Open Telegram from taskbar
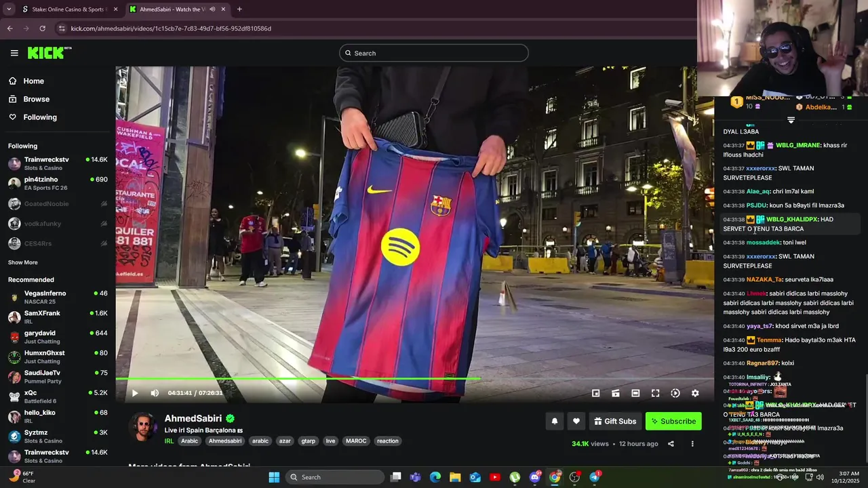868x488 pixels. (x=595, y=477)
